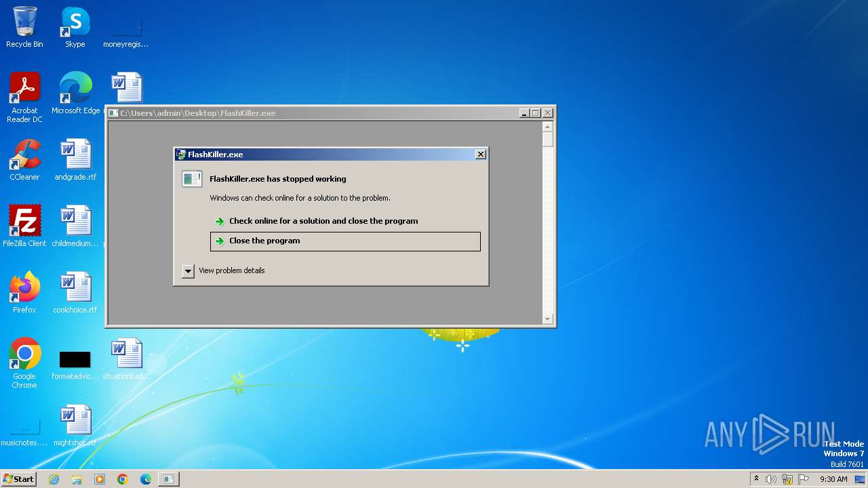Click console window scrollbar up arrow

pyautogui.click(x=548, y=127)
